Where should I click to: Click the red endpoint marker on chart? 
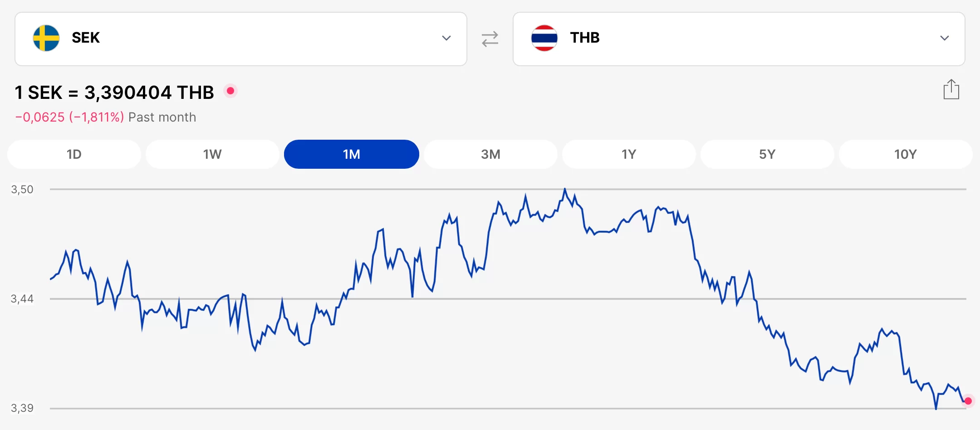[968, 401]
